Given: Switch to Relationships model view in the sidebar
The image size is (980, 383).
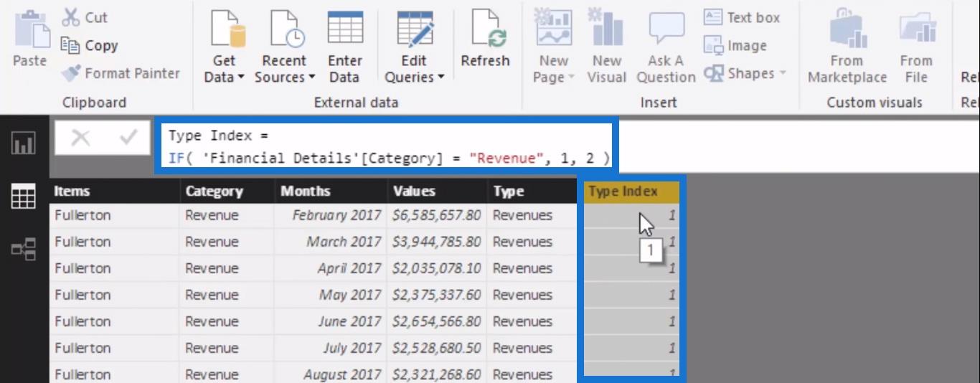Looking at the screenshot, I should (24, 249).
